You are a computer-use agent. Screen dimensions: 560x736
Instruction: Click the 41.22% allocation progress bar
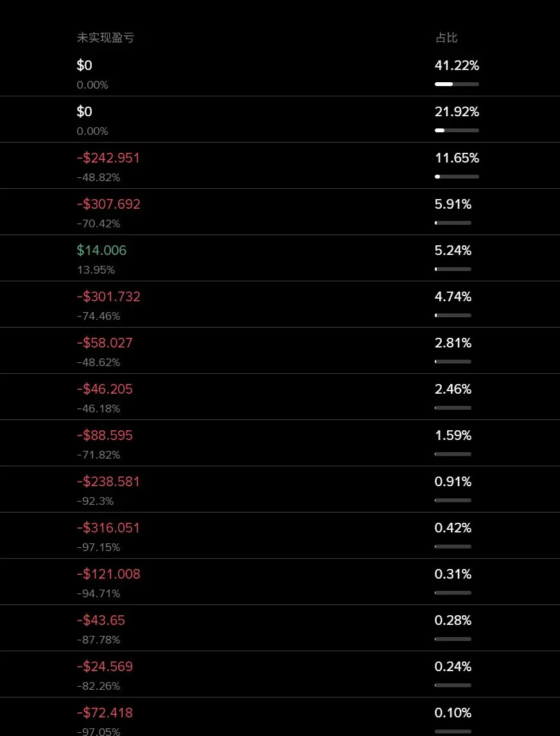click(457, 84)
